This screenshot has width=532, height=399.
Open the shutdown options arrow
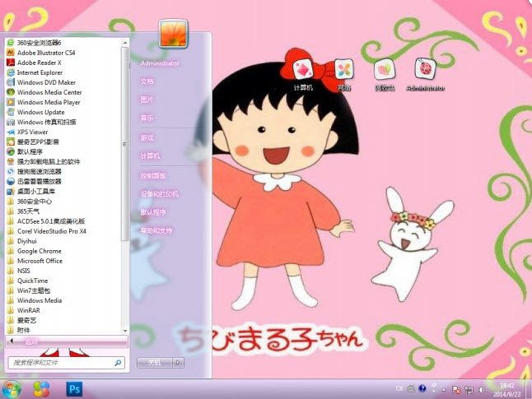[178, 363]
